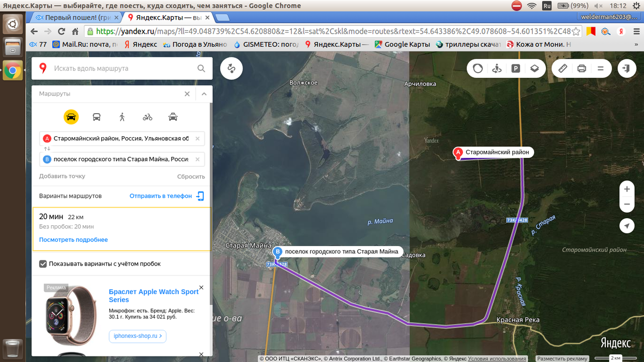The image size is (644, 362).
Task: Bookmark page with star icon
Action: pyautogui.click(x=576, y=31)
